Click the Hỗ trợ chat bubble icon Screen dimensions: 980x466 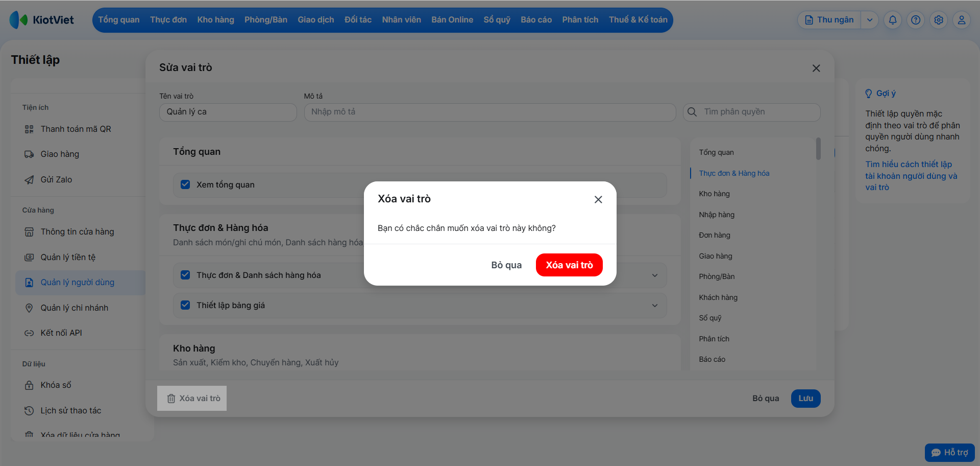(936, 453)
